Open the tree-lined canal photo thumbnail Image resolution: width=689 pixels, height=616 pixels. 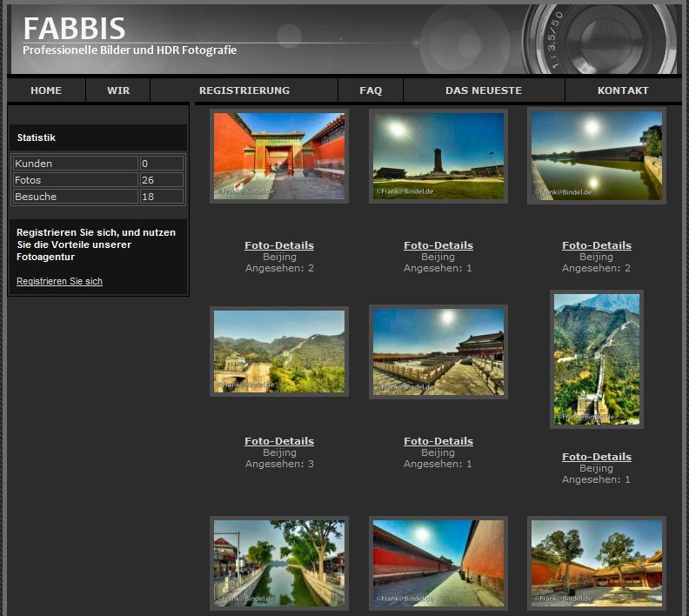(279, 562)
